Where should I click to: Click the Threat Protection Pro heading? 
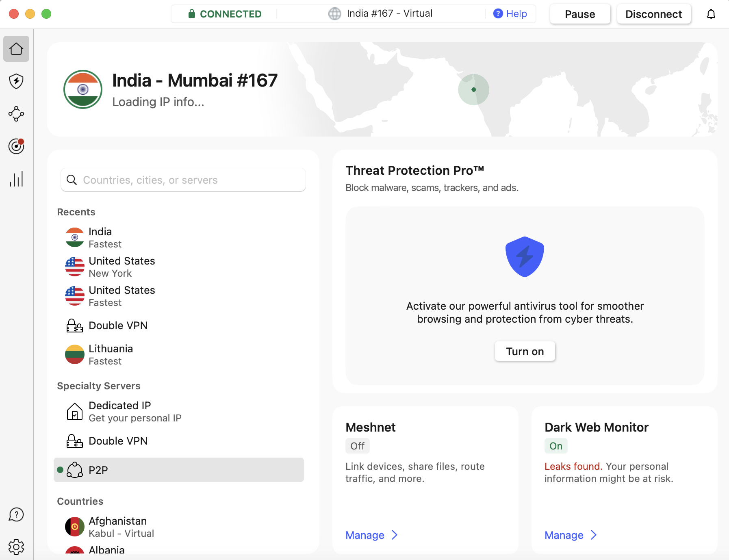414,170
